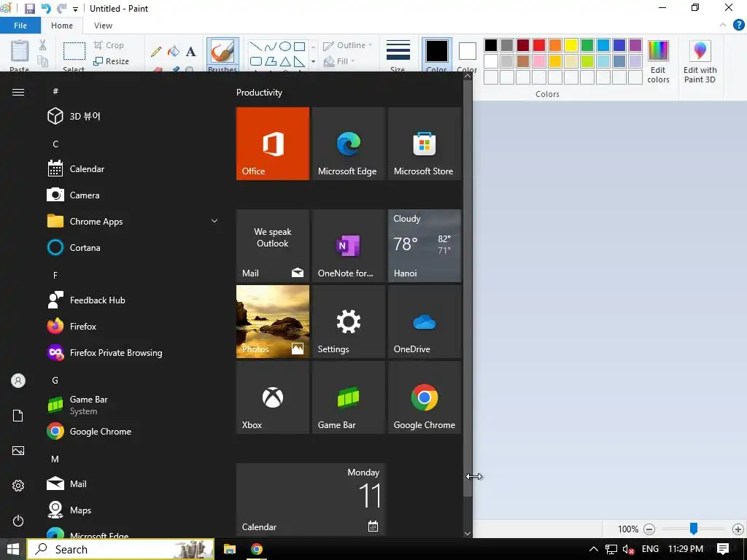Viewport: 747px width, 560px height.
Task: Click the Power icon in Start sidebar
Action: click(x=18, y=521)
